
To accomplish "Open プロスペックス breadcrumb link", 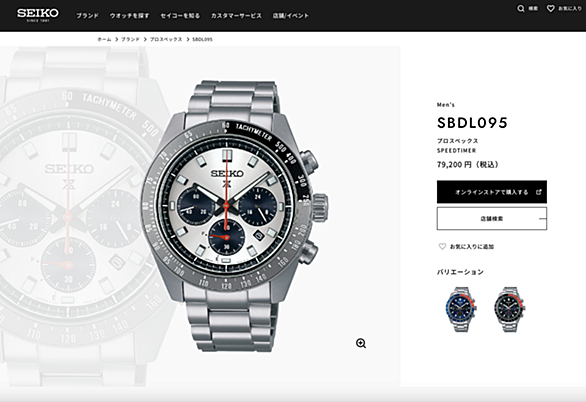I will 166,39.
